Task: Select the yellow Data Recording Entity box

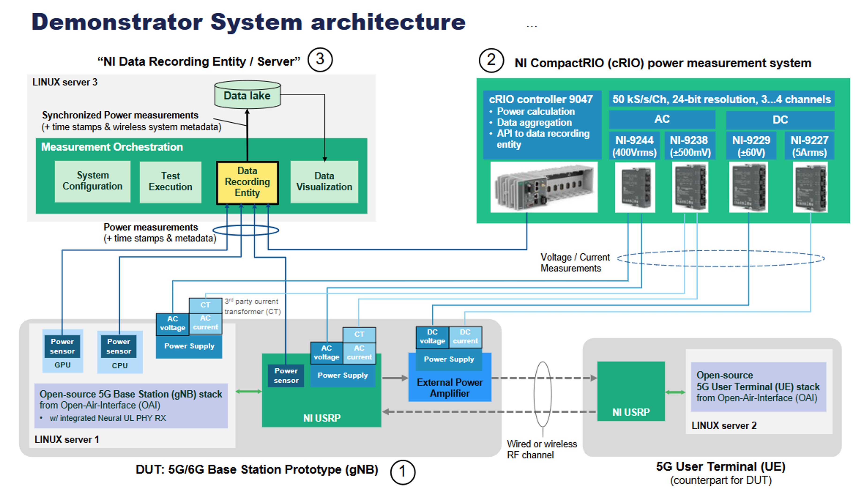Action: (x=247, y=183)
